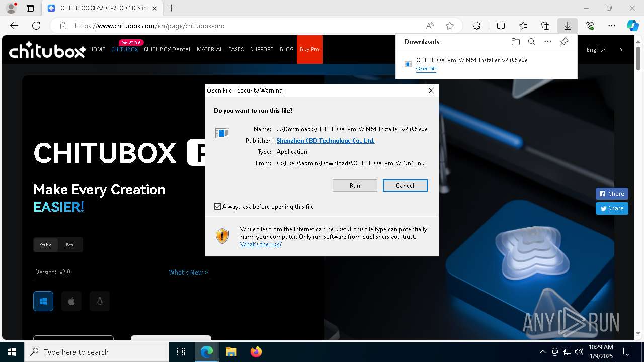Click the Pro V2.0.6 badge
Image resolution: width=644 pixels, height=362 pixels.
(x=131, y=43)
